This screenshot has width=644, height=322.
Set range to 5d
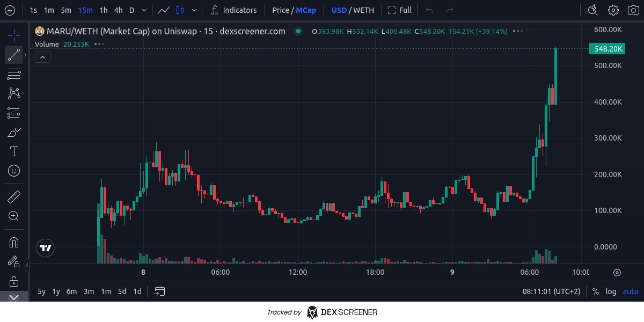point(122,291)
